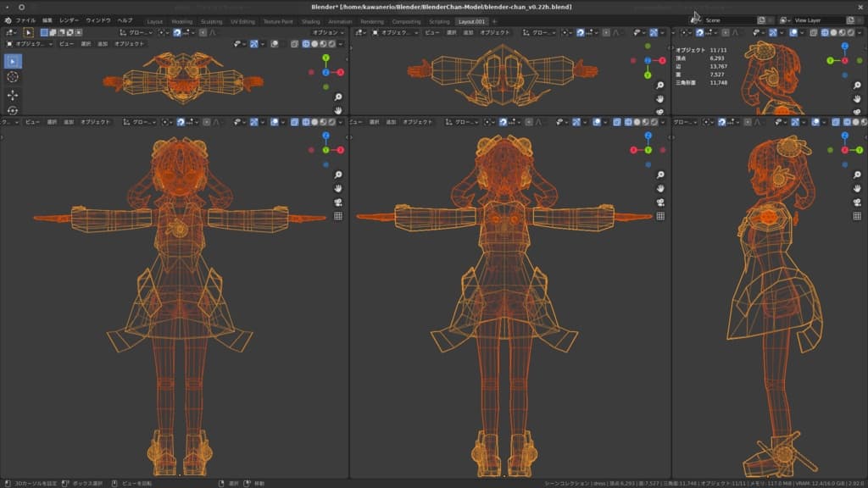Switch top-left viewport to wireframe shading

click(306, 43)
